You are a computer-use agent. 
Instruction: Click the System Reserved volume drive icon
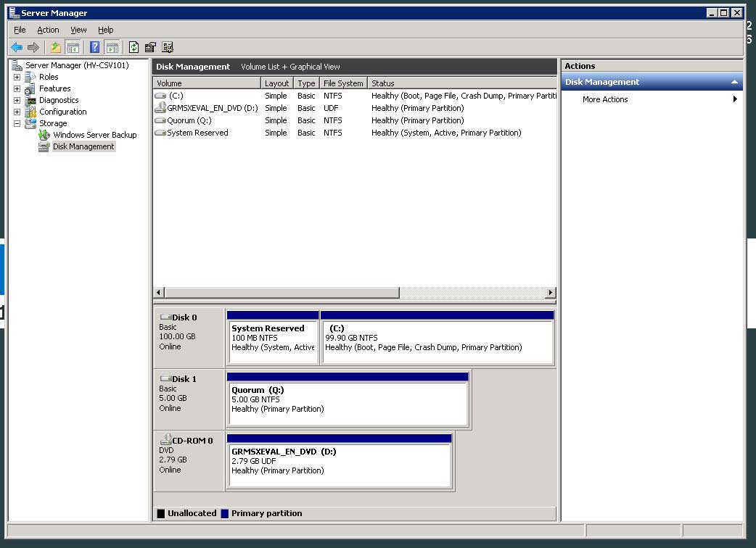160,133
